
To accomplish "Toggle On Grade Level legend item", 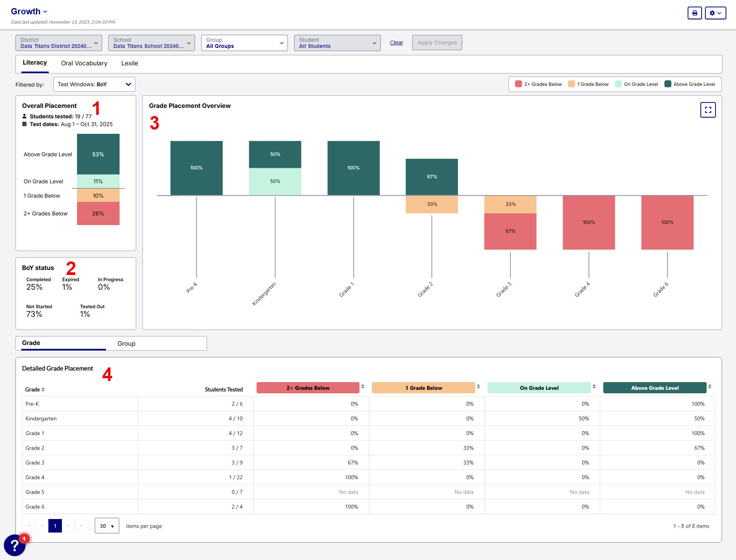I will (637, 84).
